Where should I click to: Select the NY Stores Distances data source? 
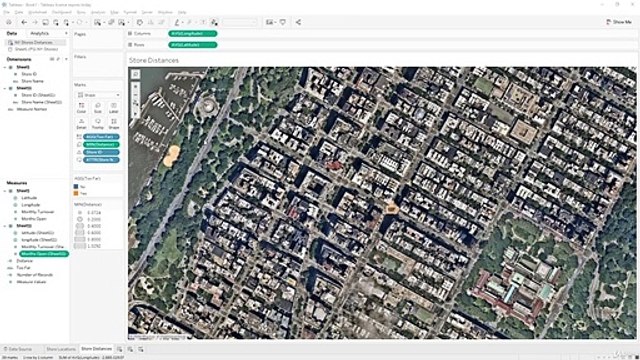click(x=36, y=42)
